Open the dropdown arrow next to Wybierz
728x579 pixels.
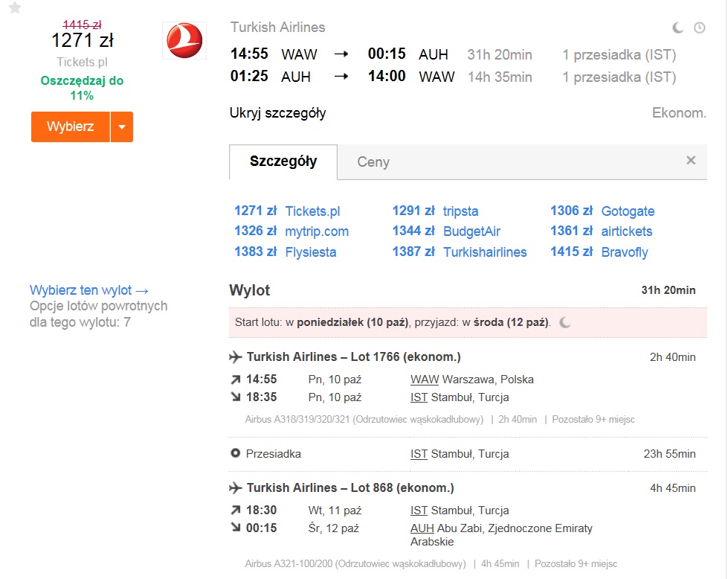[x=122, y=127]
